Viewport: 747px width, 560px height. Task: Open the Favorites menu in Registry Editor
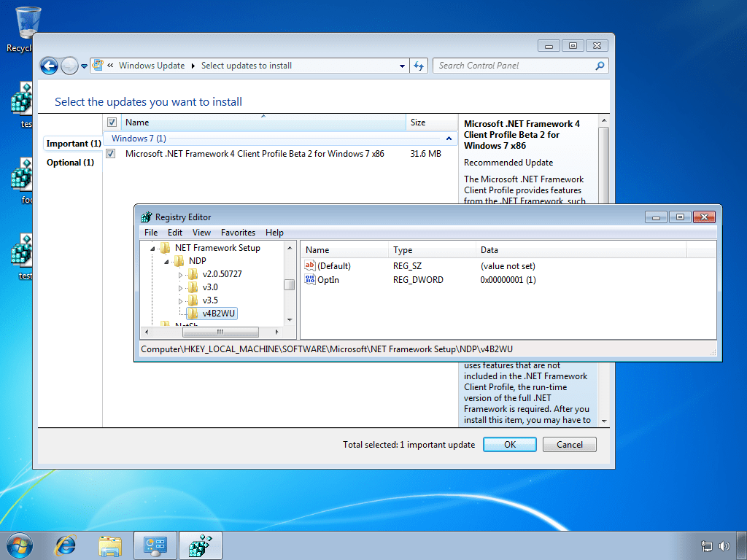238,232
